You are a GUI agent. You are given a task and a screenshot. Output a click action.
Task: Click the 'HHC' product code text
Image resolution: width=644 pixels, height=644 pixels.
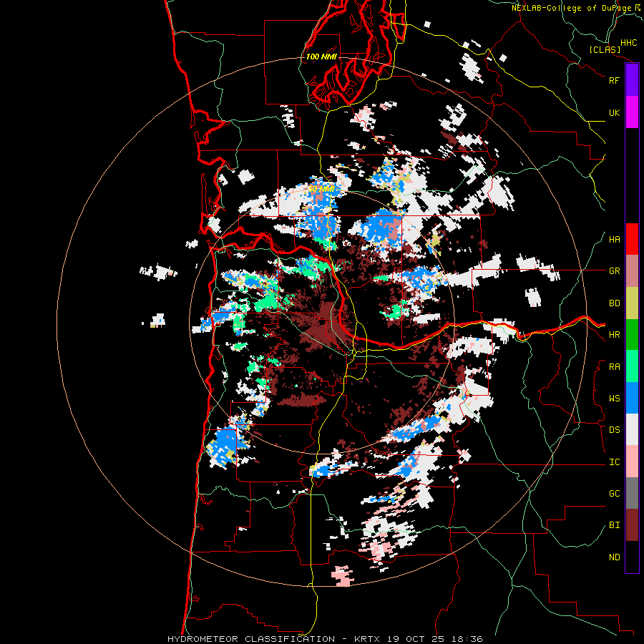point(628,43)
